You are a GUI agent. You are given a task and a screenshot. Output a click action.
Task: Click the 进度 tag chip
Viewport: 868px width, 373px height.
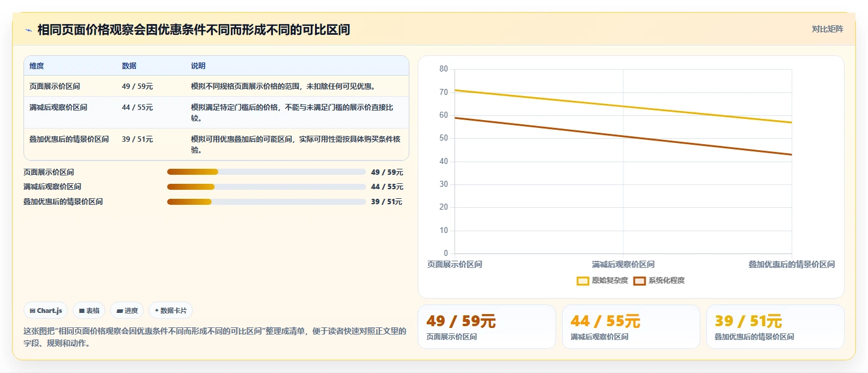pos(127,311)
